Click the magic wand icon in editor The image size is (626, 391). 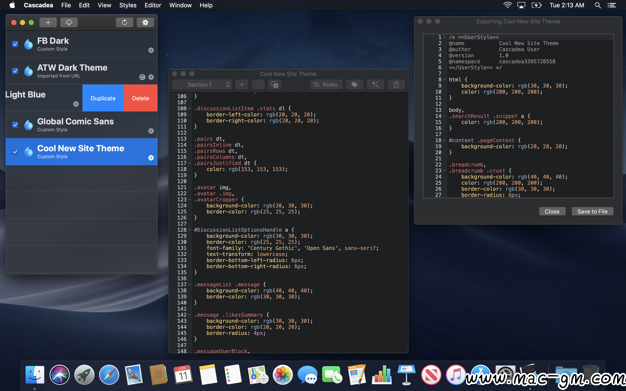click(375, 84)
